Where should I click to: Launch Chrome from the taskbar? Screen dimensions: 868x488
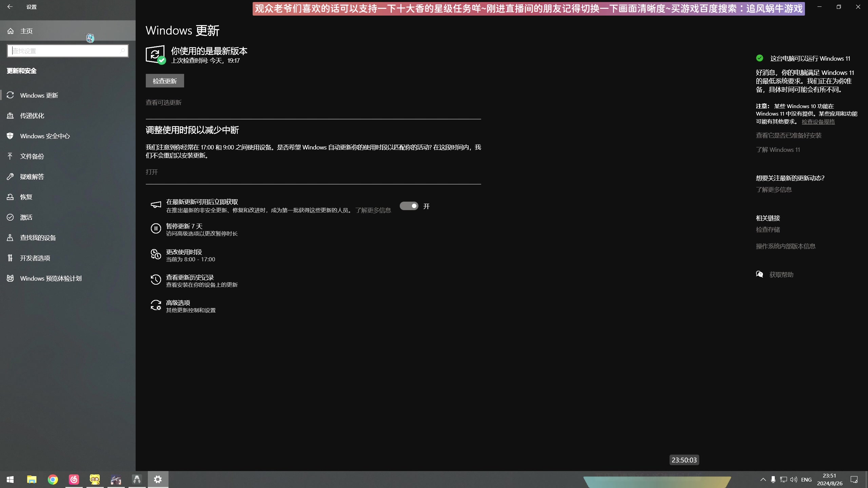pyautogui.click(x=53, y=480)
